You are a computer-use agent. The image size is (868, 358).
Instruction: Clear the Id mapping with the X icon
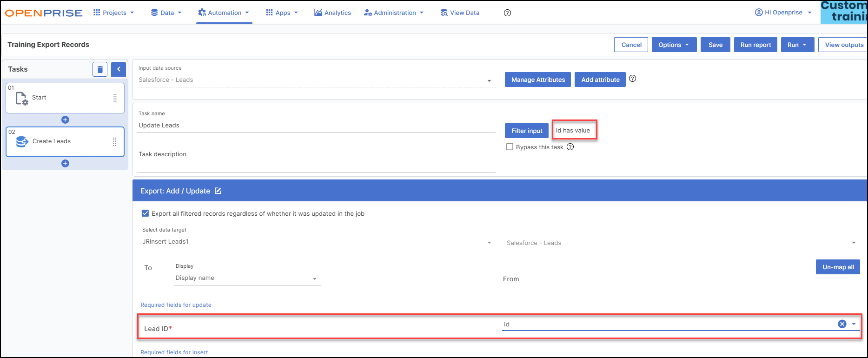point(842,324)
